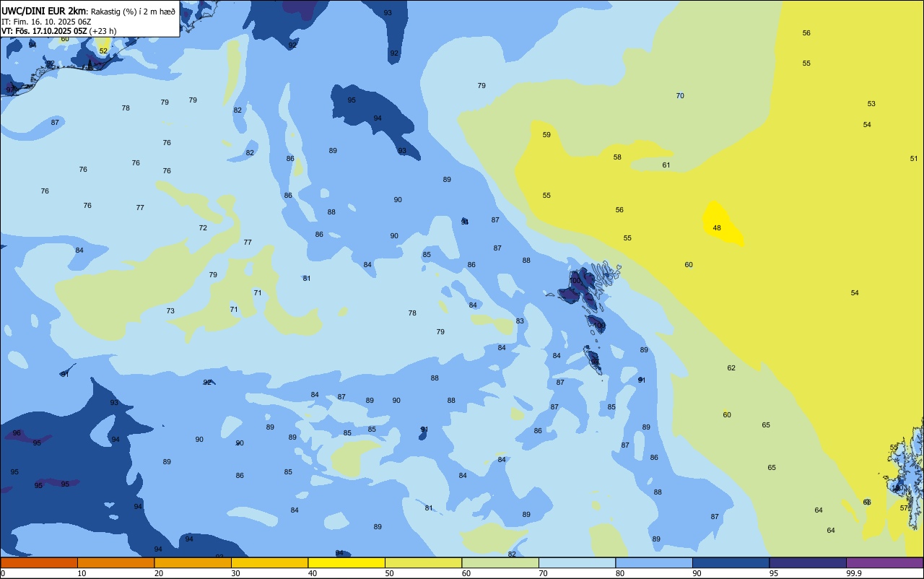Image resolution: width=924 pixels, height=579 pixels.
Task: Click the 80–90 light blue legend swatch
Action: (x=654, y=562)
